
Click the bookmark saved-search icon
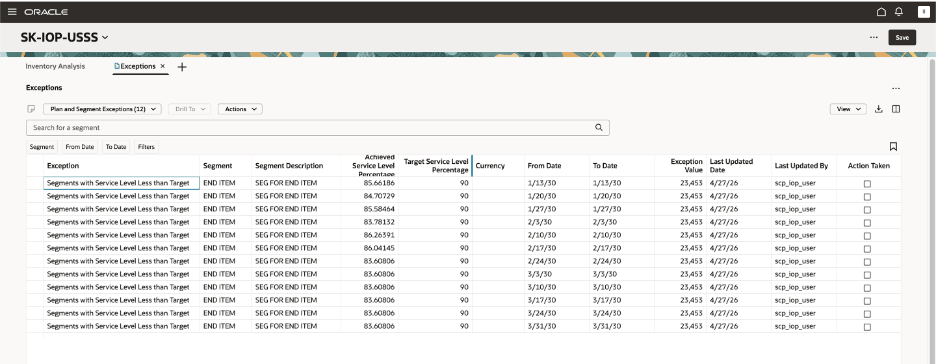893,146
